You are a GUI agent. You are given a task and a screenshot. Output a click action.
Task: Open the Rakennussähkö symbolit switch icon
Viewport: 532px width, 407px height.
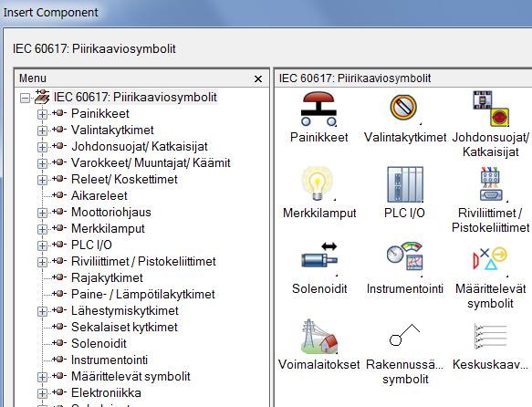[x=404, y=335]
